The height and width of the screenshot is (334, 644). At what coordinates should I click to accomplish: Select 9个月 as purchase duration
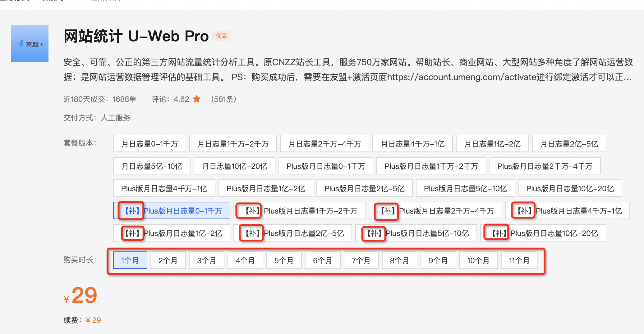click(438, 260)
